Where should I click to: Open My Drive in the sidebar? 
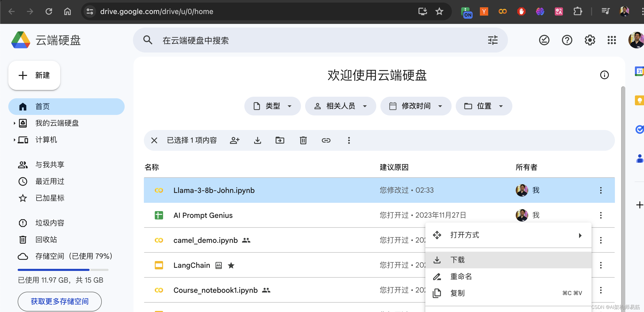coord(57,123)
